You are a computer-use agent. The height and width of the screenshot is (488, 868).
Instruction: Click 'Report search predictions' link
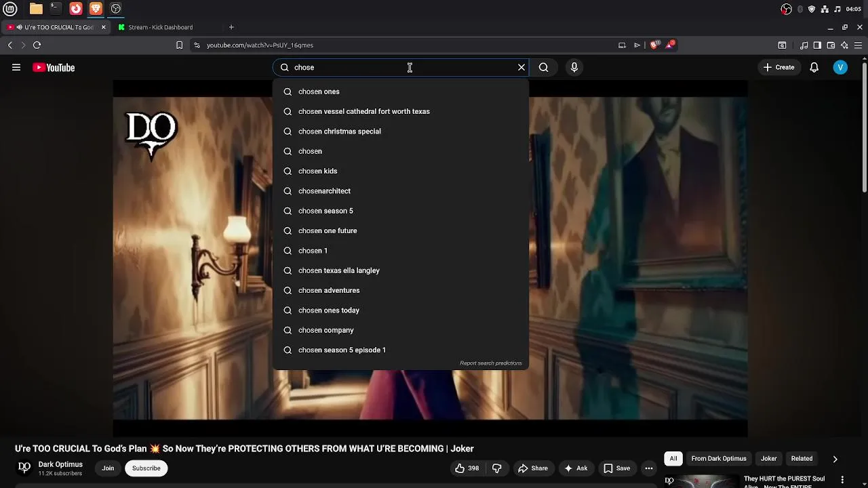[491, 363]
